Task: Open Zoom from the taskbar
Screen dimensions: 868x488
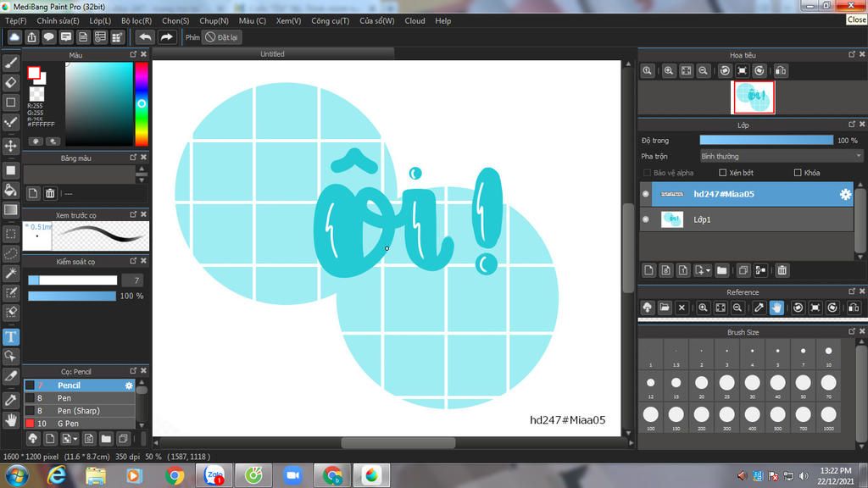Action: [x=292, y=475]
